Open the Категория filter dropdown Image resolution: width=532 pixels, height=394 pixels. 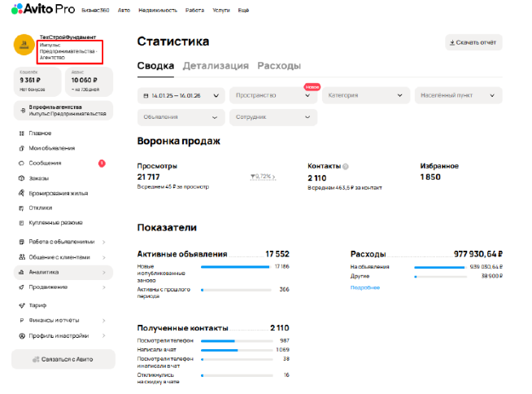coord(366,95)
